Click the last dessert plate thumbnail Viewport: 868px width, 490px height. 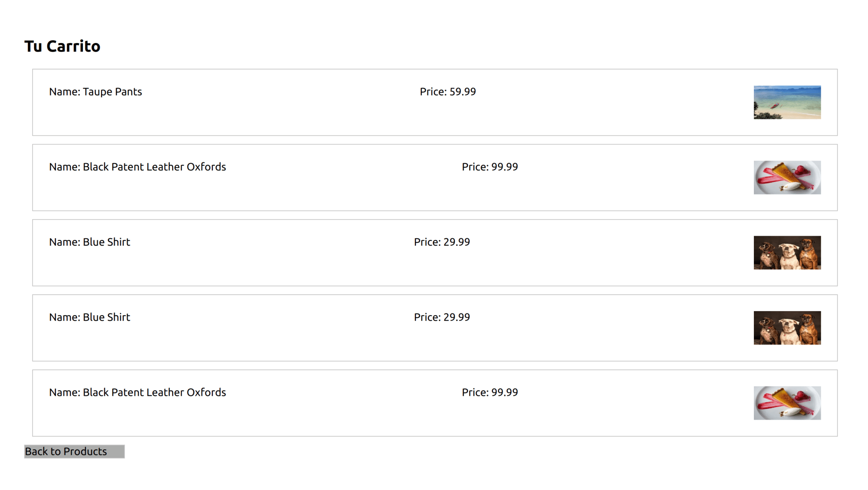click(x=787, y=403)
